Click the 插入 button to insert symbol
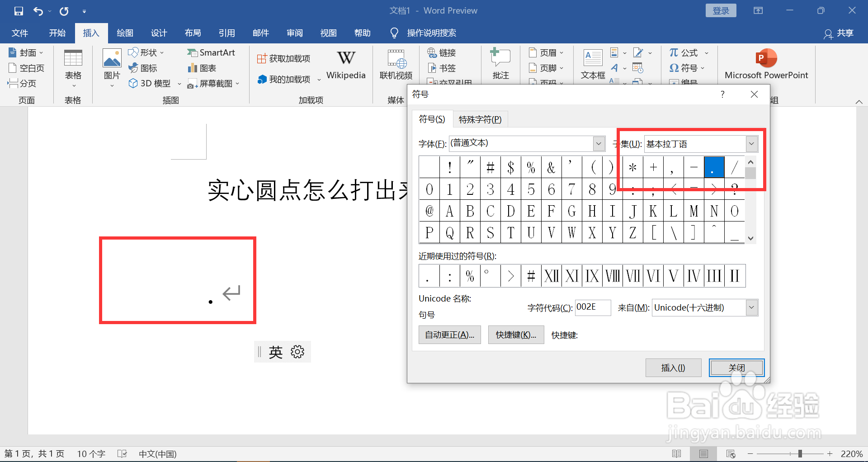Viewport: 868px width, 462px height. tap(673, 368)
